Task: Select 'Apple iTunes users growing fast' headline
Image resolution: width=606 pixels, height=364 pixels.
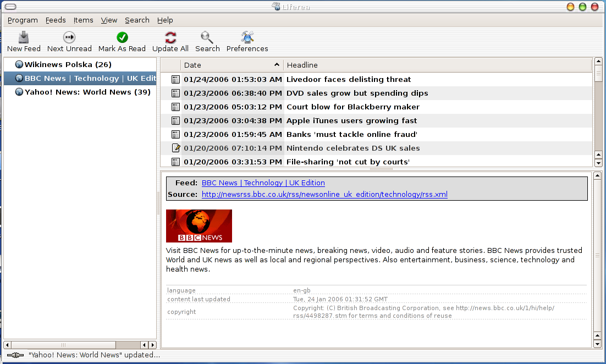Action: click(x=352, y=121)
